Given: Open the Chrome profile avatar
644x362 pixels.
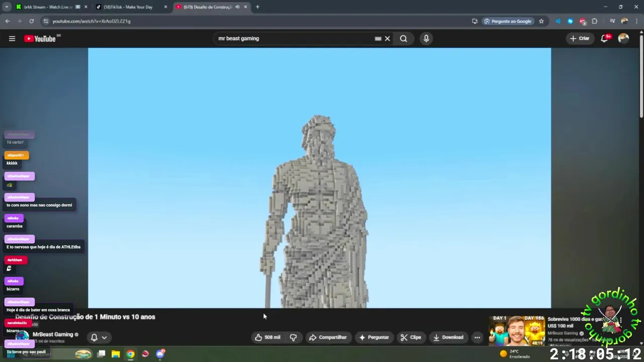Looking at the screenshot, I should [x=624, y=21].
